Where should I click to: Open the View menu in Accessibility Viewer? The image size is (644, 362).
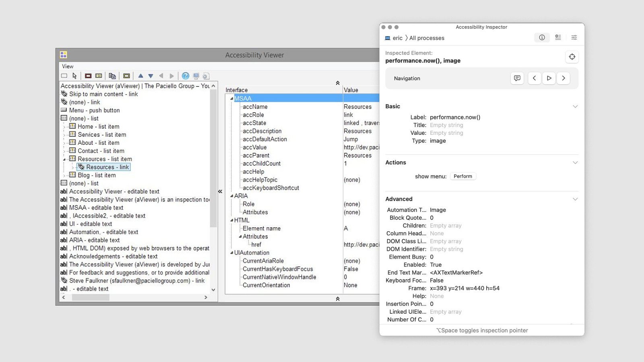(68, 66)
